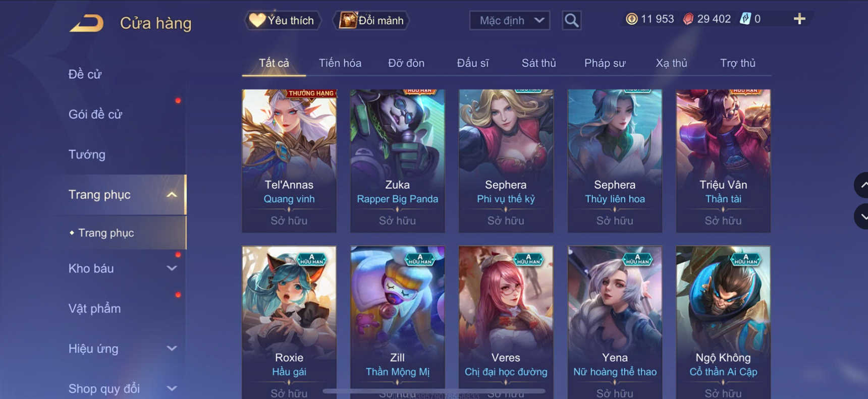This screenshot has height=399, width=868.
Task: Open the Mặc định sort dropdown
Action: pos(510,21)
